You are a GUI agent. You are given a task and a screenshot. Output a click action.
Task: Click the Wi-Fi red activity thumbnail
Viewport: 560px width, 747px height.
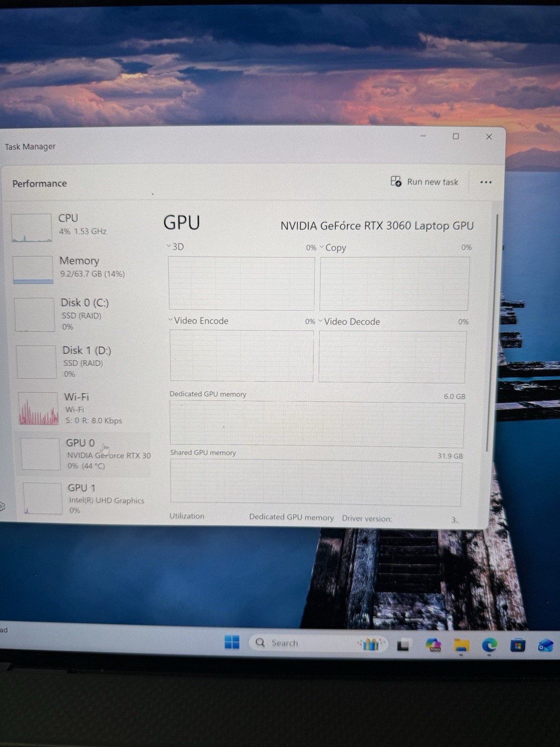click(38, 409)
